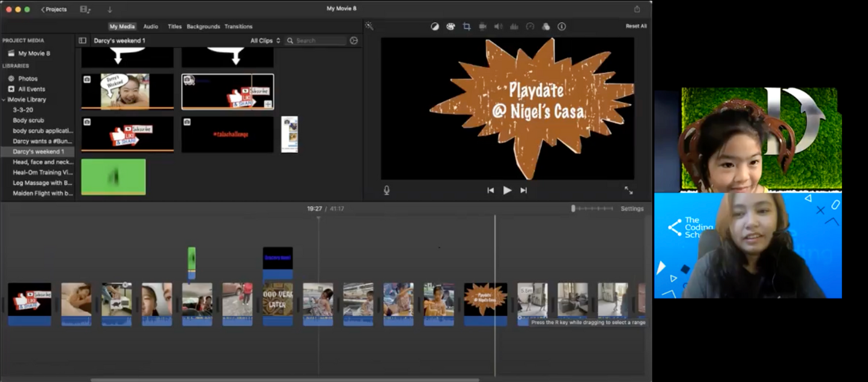Collapse the iMovie Library tree
This screenshot has width=868, height=382.
[4, 100]
